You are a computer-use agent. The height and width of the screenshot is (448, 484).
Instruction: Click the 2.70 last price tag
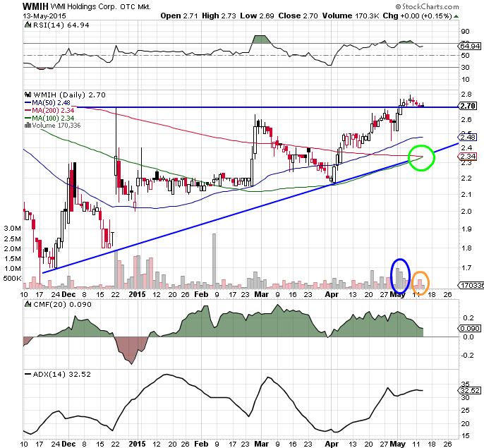(468, 106)
